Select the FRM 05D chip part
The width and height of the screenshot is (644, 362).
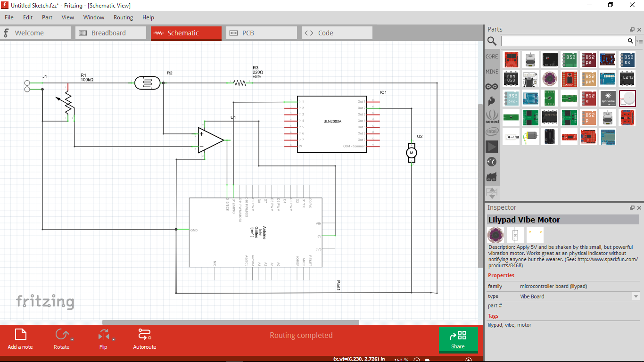[x=511, y=79]
